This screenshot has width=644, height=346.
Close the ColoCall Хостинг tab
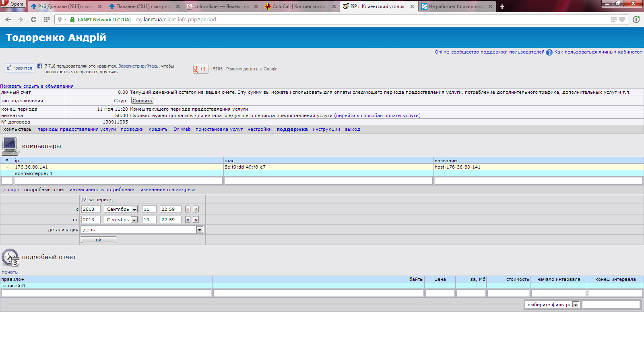pyautogui.click(x=334, y=6)
